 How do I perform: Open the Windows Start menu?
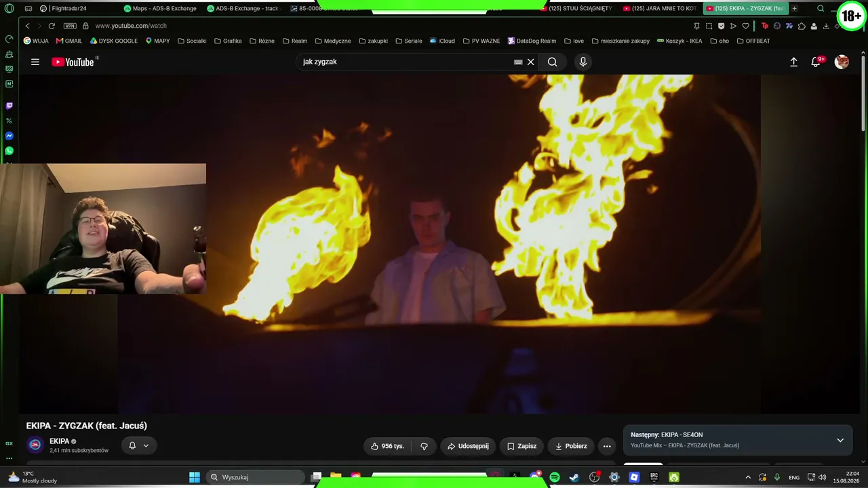tap(195, 477)
